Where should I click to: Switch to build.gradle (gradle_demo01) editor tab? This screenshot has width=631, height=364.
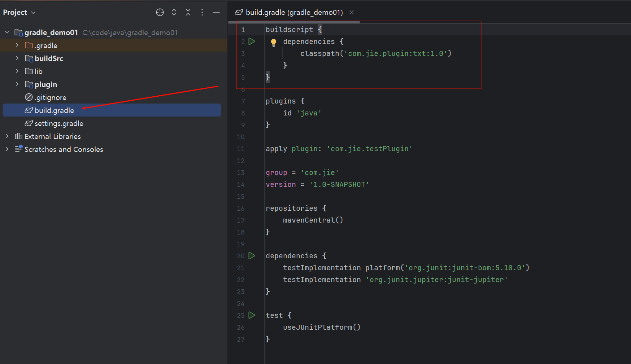(294, 12)
